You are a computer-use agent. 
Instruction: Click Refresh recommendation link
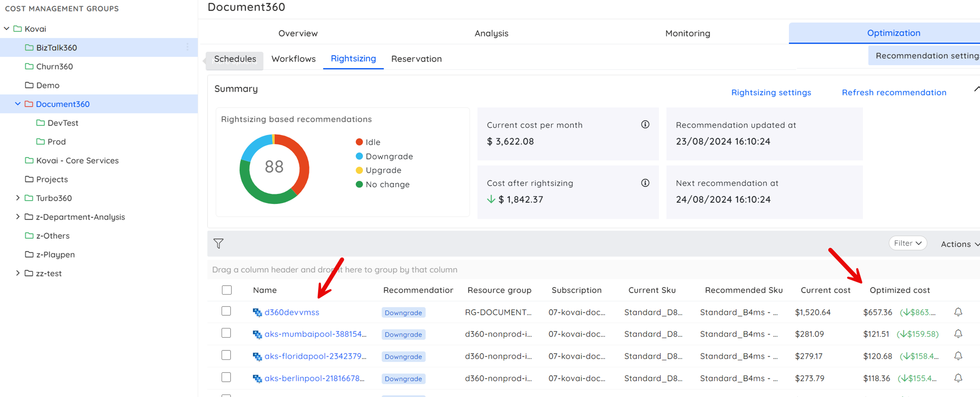tap(894, 92)
